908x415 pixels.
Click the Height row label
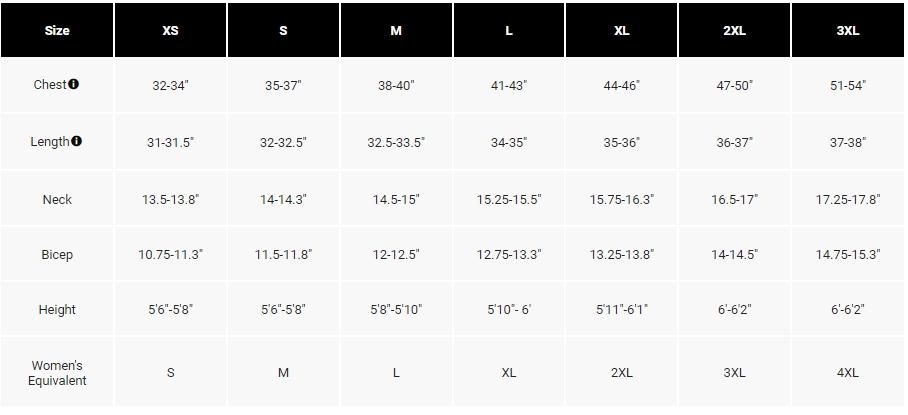57,309
